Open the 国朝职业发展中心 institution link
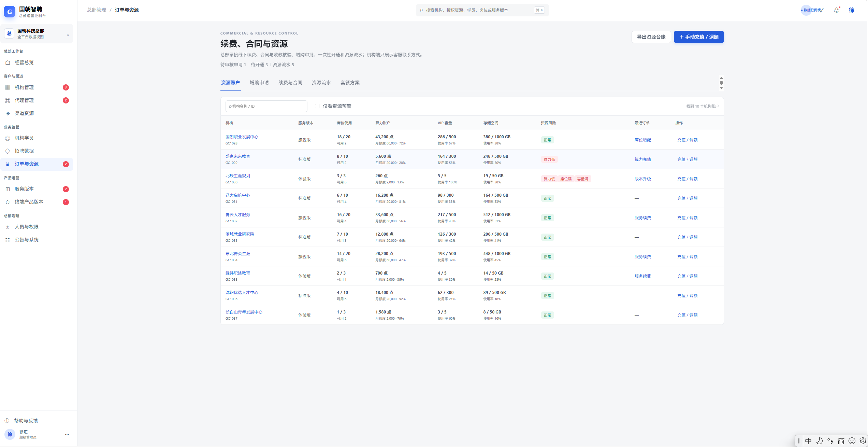Image resolution: width=868 pixels, height=447 pixels. click(242, 137)
